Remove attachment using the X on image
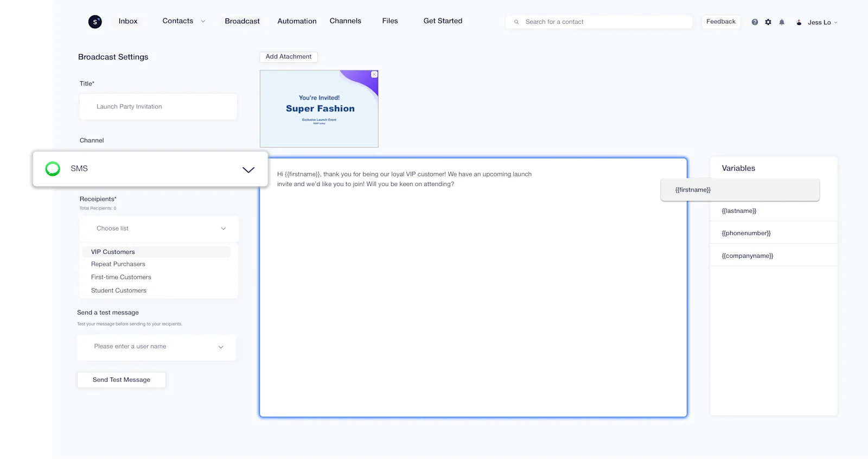The height and width of the screenshot is (459, 868). pyautogui.click(x=374, y=74)
